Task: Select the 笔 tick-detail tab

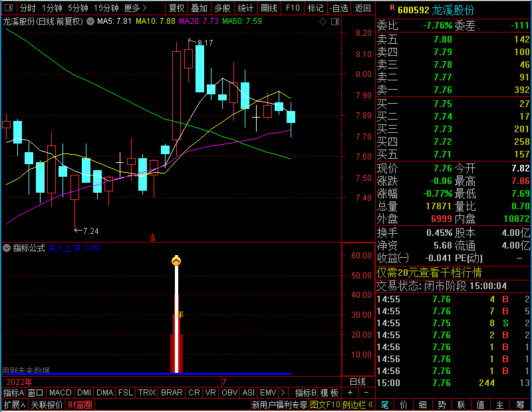Action: click(x=384, y=405)
